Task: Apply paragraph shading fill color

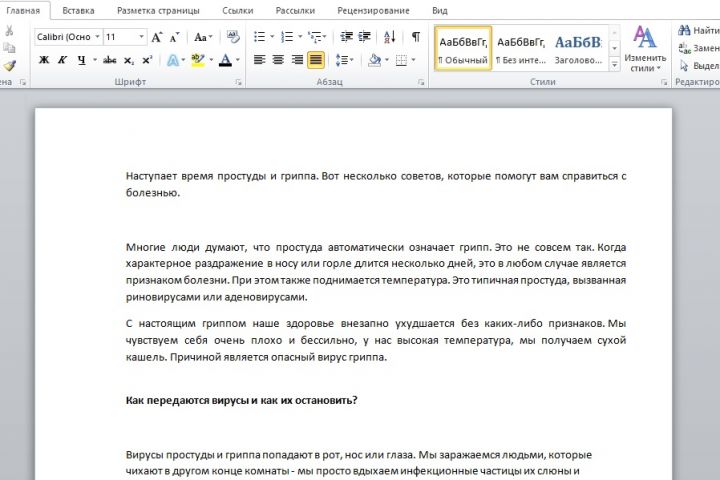Action: tap(375, 60)
